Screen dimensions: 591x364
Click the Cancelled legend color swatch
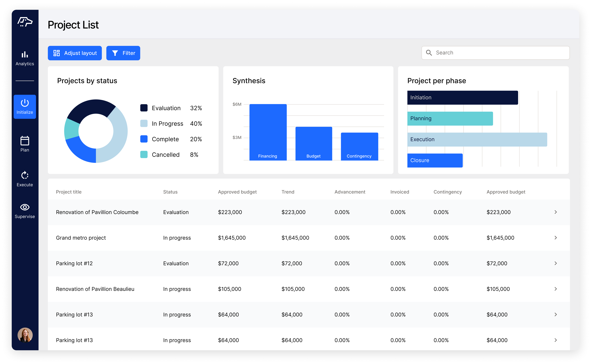click(144, 155)
